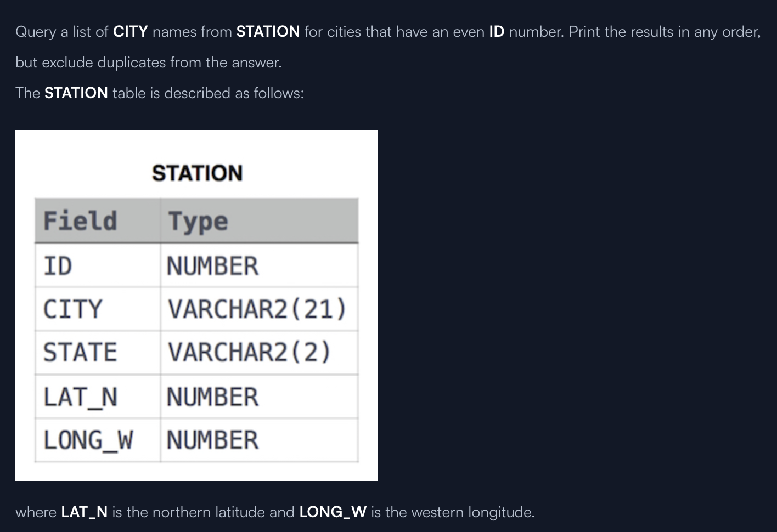
Task: Click the NUMBER type cell in the LONG_W row
Action: point(212,440)
